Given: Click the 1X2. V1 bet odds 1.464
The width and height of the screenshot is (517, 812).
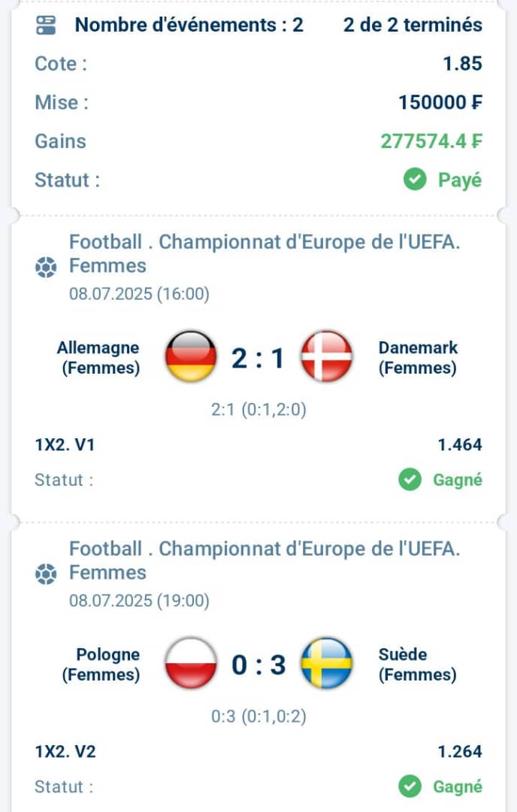Looking at the screenshot, I should click(460, 444).
